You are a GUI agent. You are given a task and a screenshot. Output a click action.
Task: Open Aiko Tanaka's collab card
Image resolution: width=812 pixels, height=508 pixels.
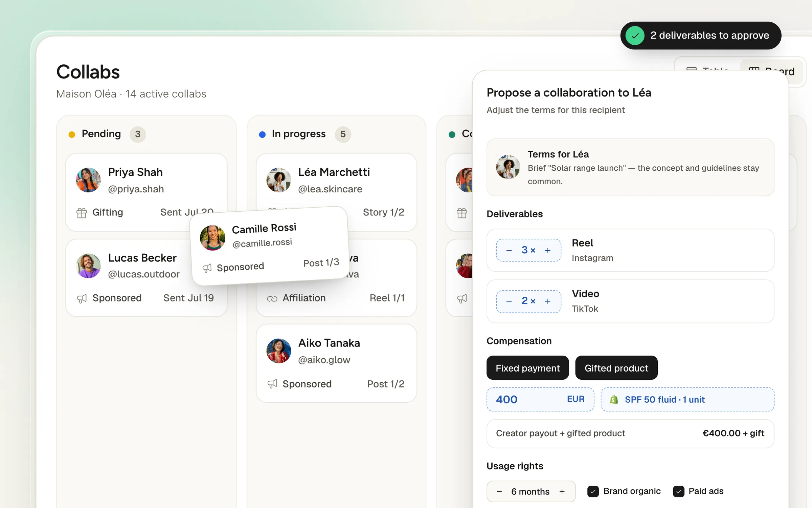pyautogui.click(x=336, y=363)
